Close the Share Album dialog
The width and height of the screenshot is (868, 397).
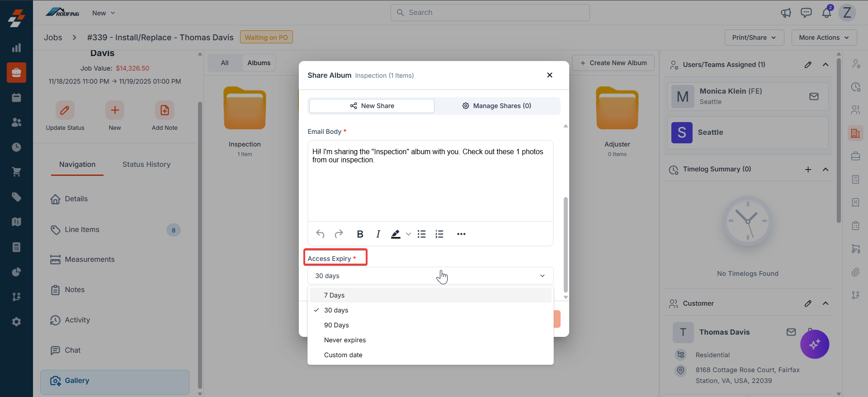549,75
